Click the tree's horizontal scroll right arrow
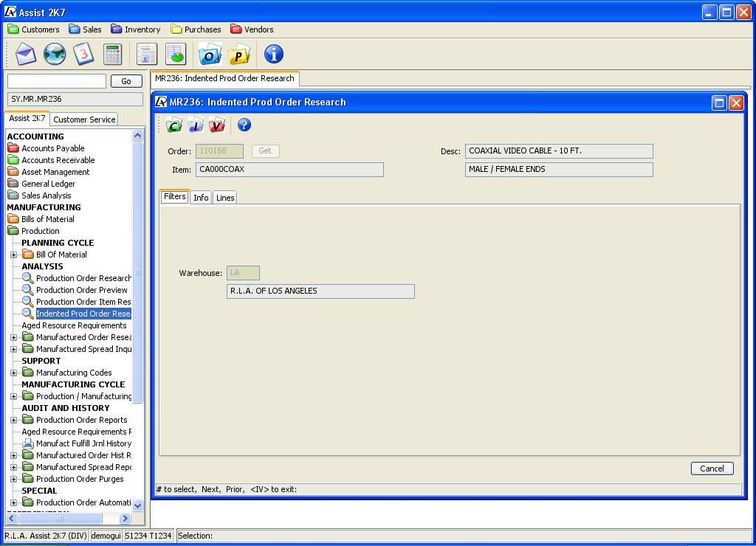 click(126, 519)
